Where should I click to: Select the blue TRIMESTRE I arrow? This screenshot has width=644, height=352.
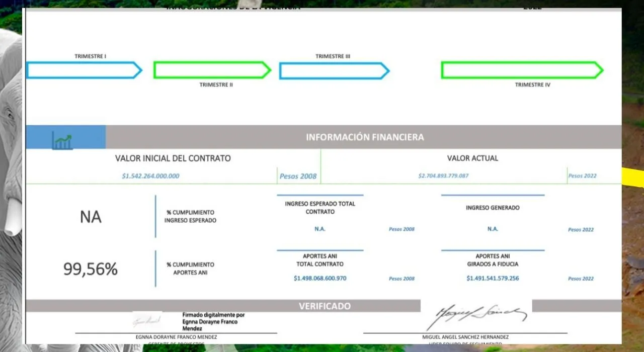point(84,70)
